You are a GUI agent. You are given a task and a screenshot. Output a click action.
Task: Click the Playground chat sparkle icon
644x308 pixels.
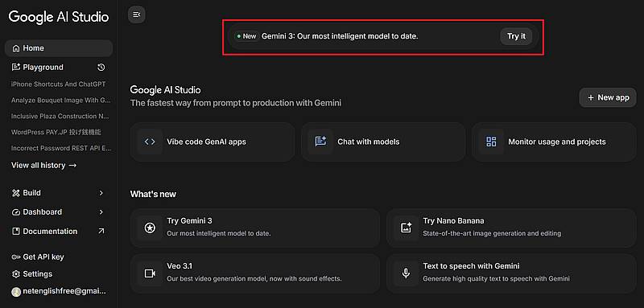click(x=16, y=68)
